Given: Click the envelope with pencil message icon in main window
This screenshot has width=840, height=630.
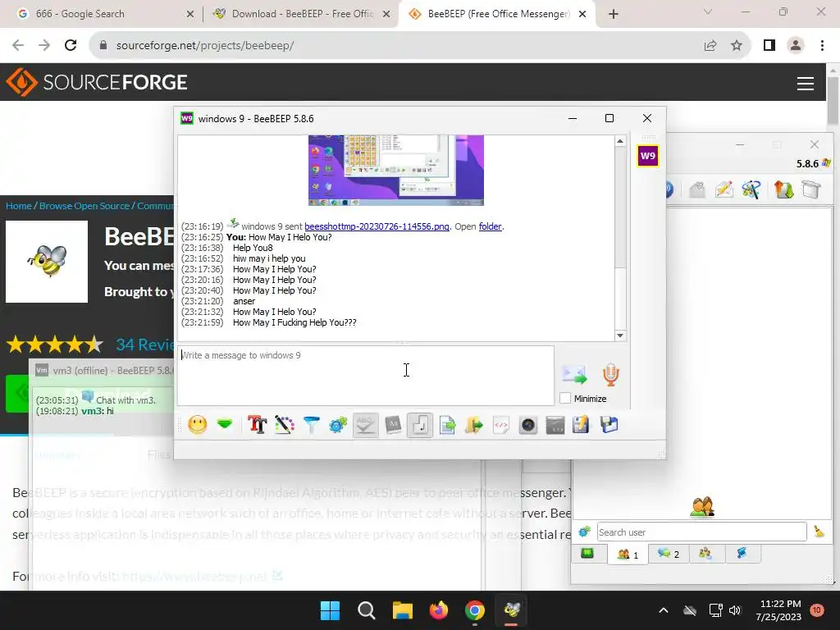Looking at the screenshot, I should [724, 189].
